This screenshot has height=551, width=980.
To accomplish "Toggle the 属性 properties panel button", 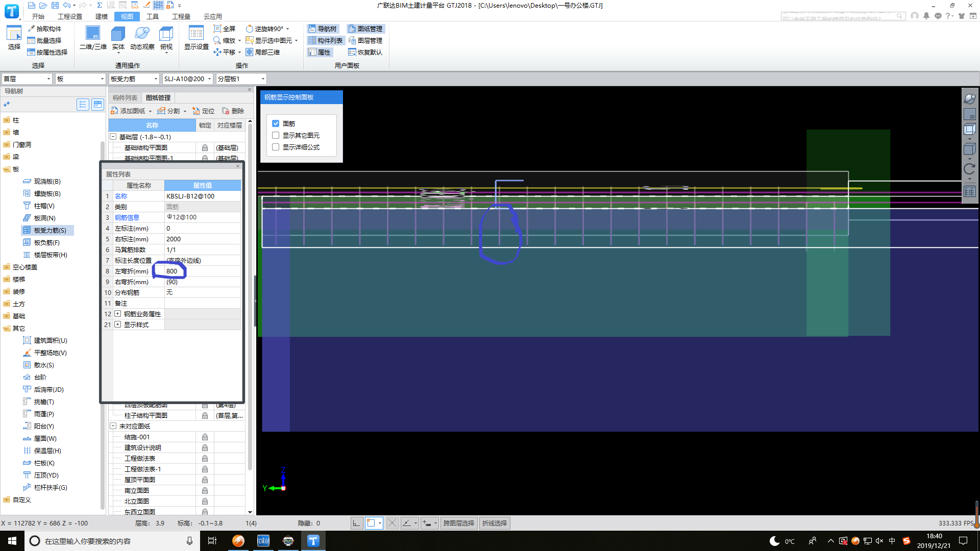I will click(x=320, y=52).
